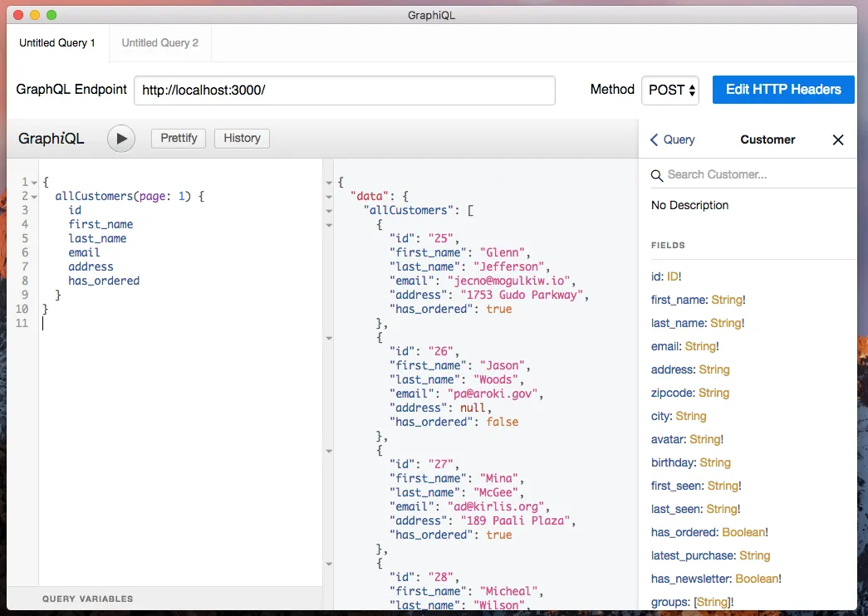868x616 pixels.
Task: Click the GraphiQL logo
Action: (x=51, y=138)
